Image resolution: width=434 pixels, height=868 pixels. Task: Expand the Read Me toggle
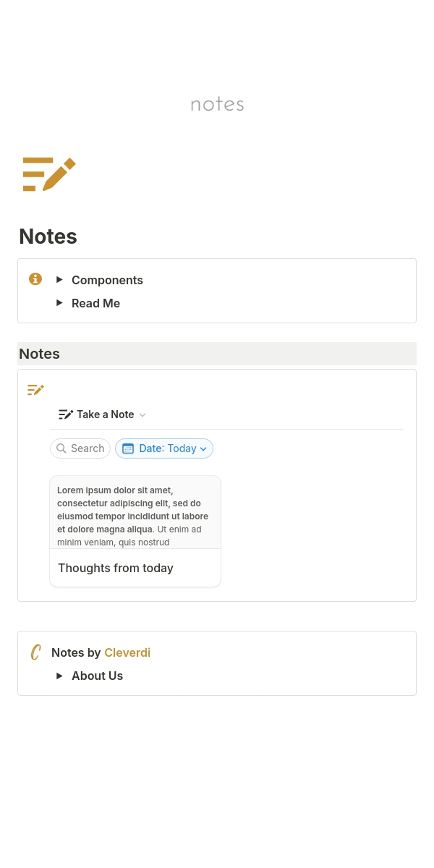pyautogui.click(x=59, y=303)
